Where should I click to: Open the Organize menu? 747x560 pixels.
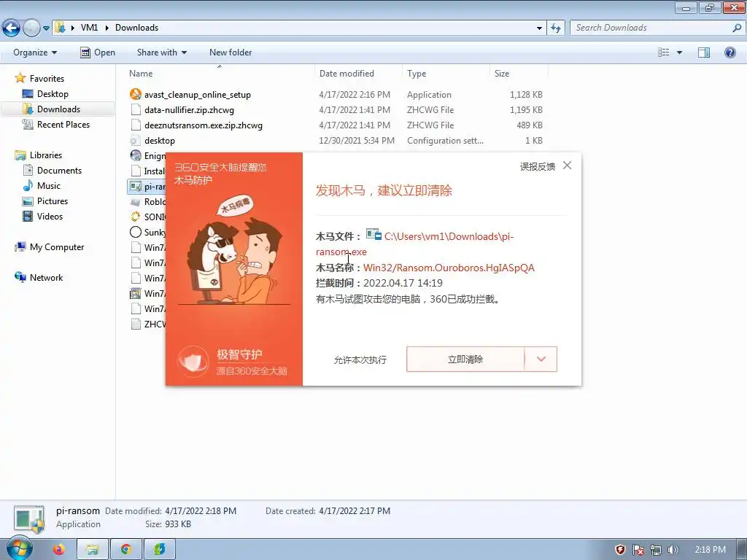tap(35, 52)
